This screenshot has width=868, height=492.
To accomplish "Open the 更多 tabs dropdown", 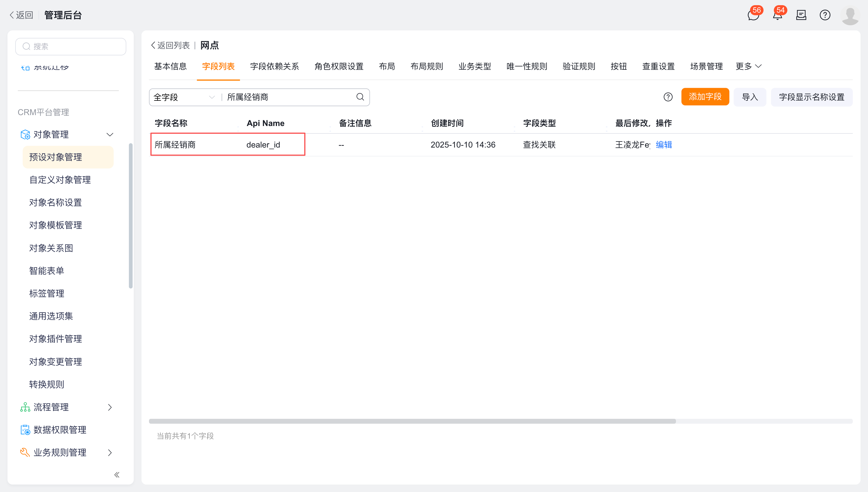I will [749, 66].
